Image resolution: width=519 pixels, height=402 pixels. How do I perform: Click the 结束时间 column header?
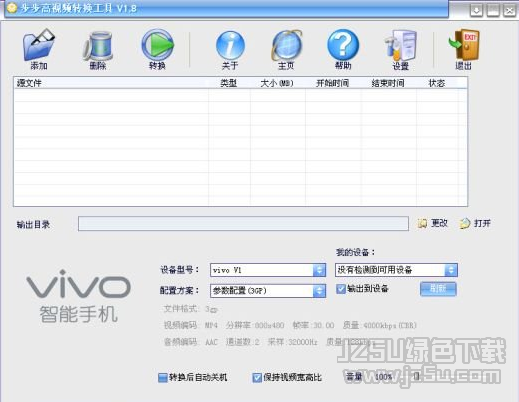pos(388,83)
